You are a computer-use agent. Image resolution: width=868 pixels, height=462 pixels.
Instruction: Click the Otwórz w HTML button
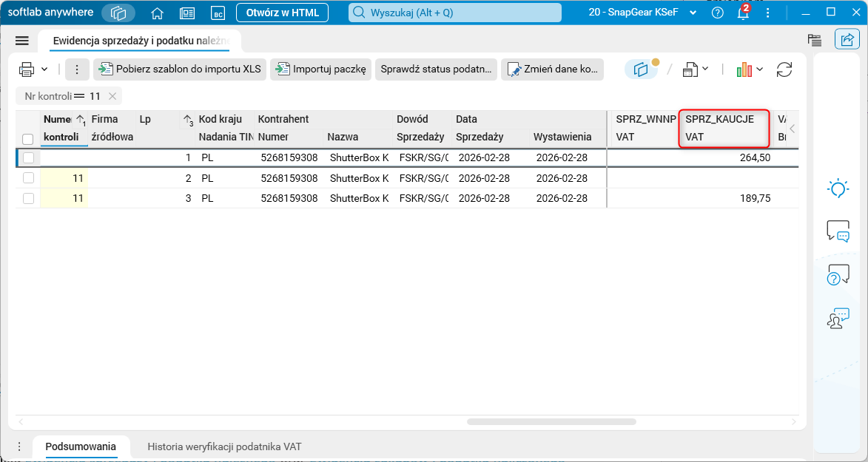283,13
